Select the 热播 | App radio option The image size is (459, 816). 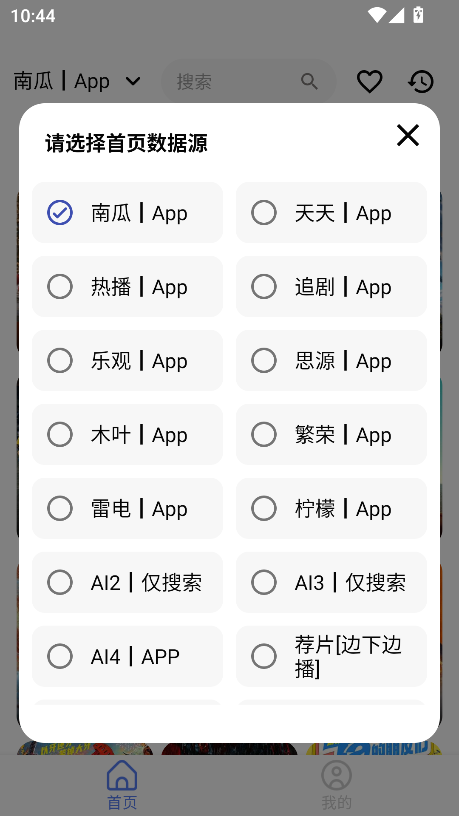pyautogui.click(x=128, y=286)
